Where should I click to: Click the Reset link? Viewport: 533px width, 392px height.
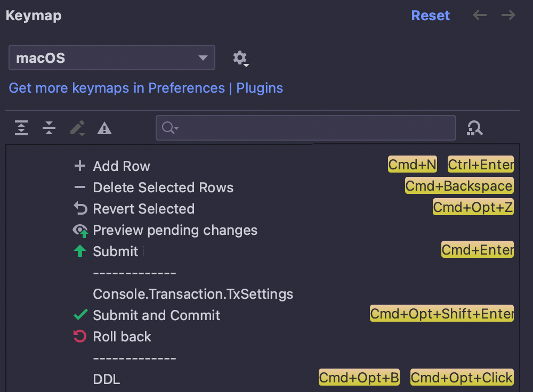click(x=430, y=15)
